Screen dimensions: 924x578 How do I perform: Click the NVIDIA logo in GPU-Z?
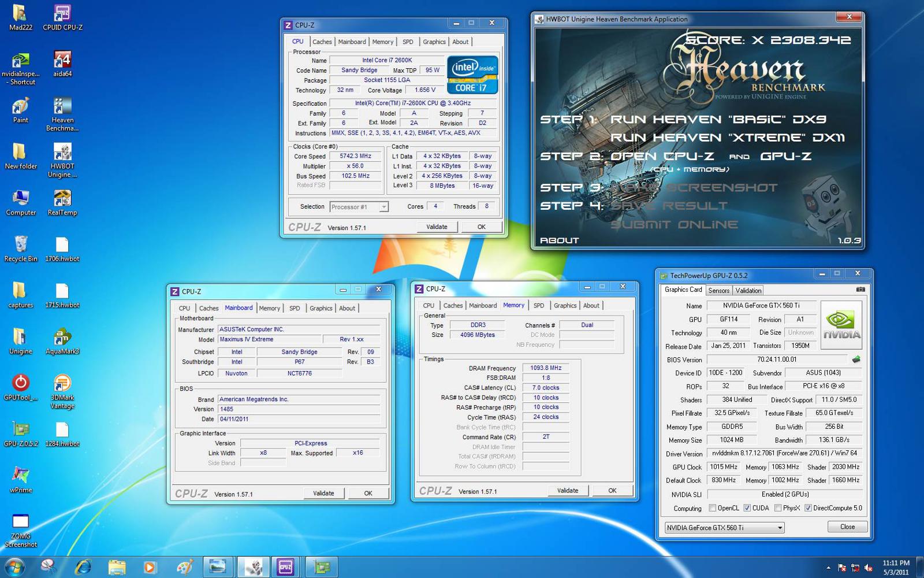coord(841,325)
